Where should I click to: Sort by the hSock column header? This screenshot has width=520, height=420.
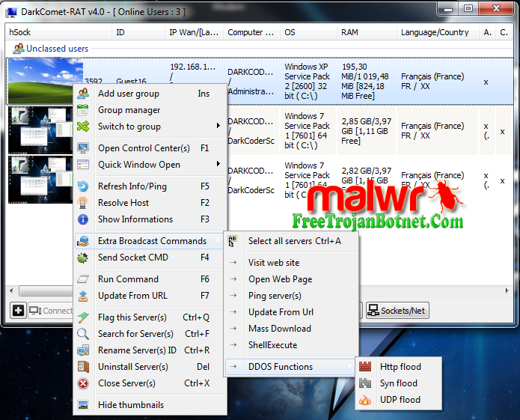(x=58, y=32)
